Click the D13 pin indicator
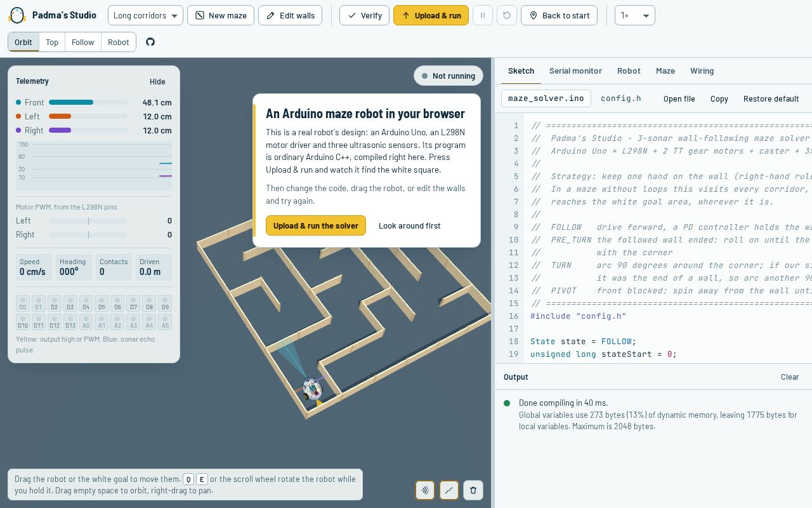 point(70,322)
